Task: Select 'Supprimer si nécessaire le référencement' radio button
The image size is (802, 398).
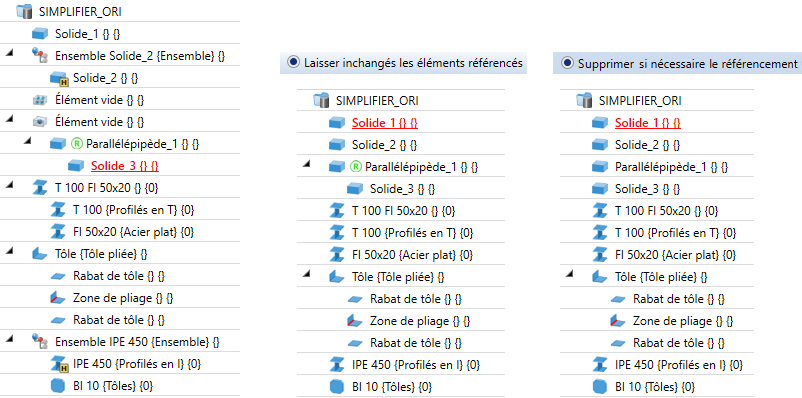Action: [x=567, y=63]
